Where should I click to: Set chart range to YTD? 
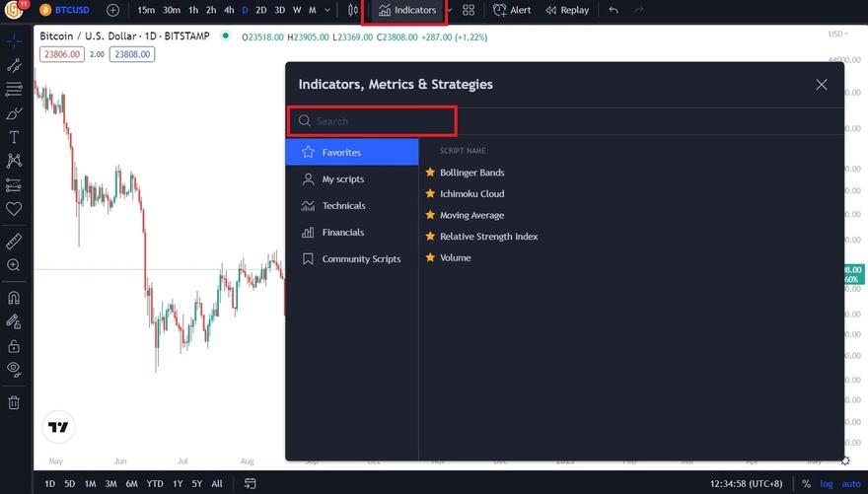(x=155, y=483)
